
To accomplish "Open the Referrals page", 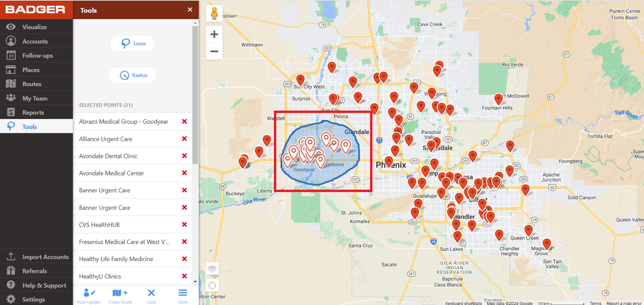I will pos(36,271).
